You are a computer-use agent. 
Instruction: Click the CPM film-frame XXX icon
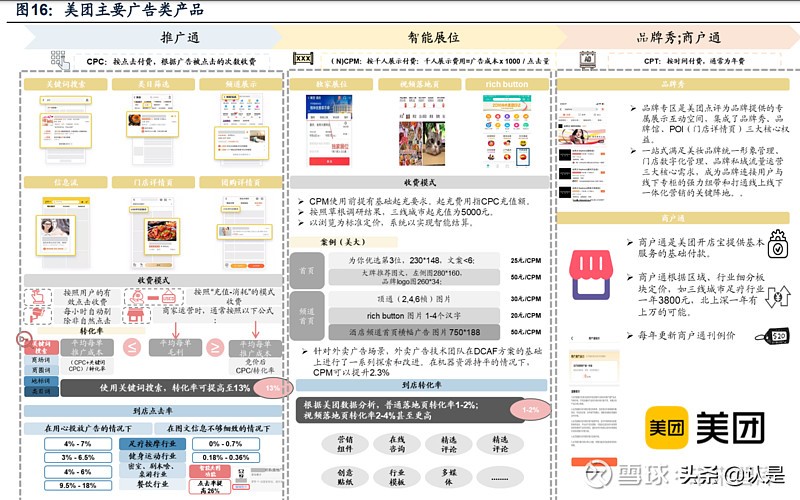[x=303, y=59]
